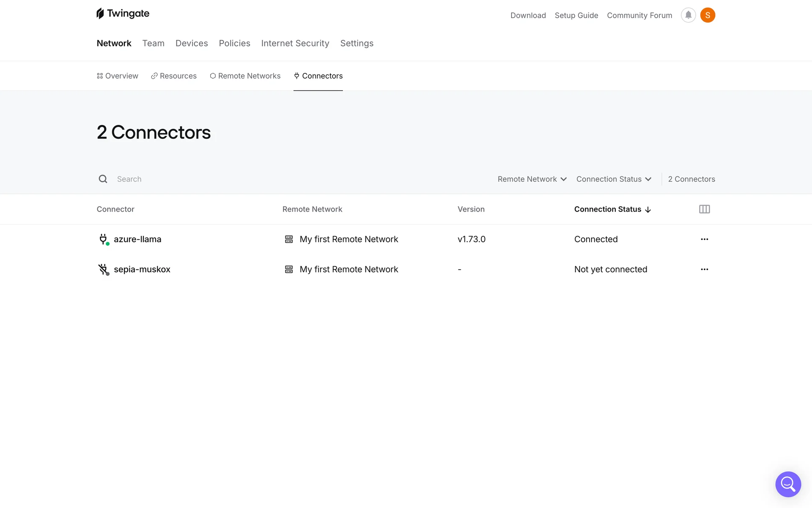
Task: Open My first Remote Network for sepia-muskox
Action: pos(348,269)
